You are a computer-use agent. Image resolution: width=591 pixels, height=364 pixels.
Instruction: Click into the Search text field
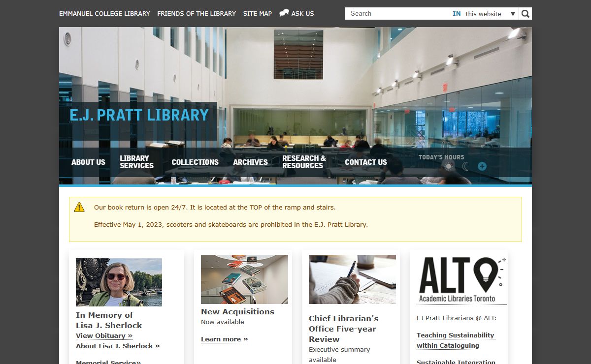(x=398, y=14)
